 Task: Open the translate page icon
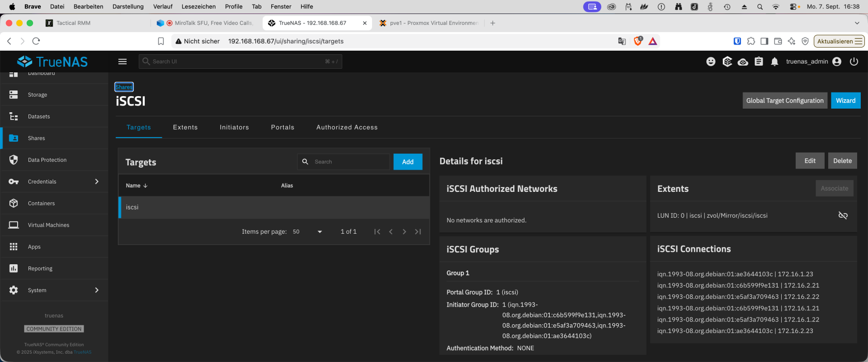[x=622, y=41]
